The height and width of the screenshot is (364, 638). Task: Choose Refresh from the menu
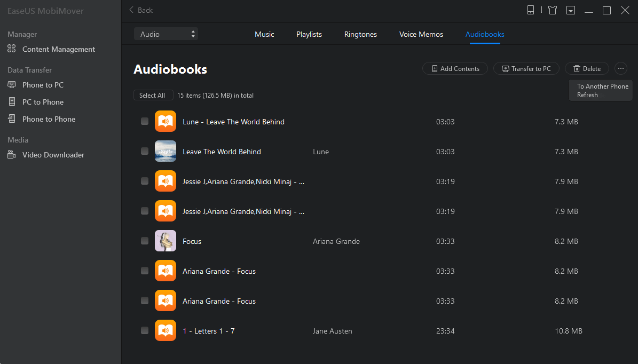coord(587,95)
